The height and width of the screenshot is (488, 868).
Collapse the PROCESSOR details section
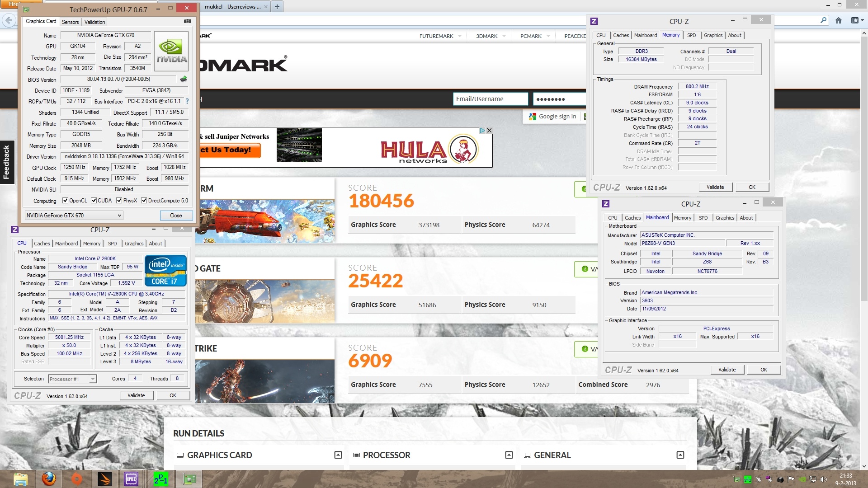(509, 455)
